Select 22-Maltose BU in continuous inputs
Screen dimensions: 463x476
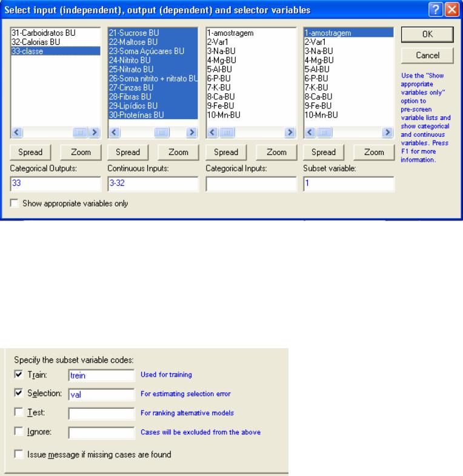(153, 42)
